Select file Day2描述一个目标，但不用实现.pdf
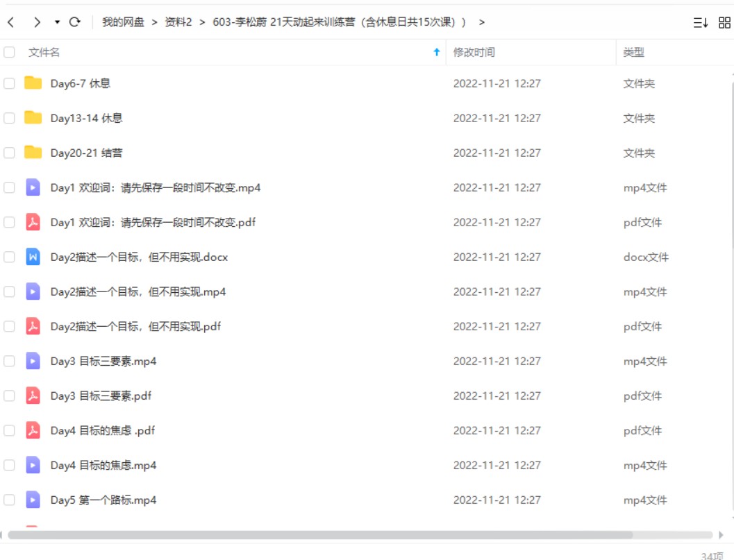 [x=135, y=326]
